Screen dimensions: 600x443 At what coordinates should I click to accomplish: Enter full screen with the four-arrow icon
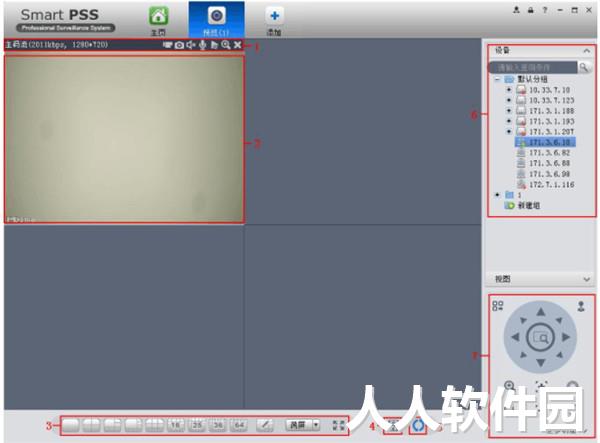(x=338, y=425)
